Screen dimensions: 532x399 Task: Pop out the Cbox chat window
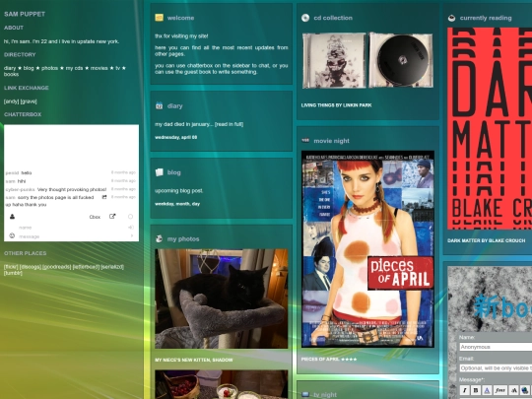(112, 217)
